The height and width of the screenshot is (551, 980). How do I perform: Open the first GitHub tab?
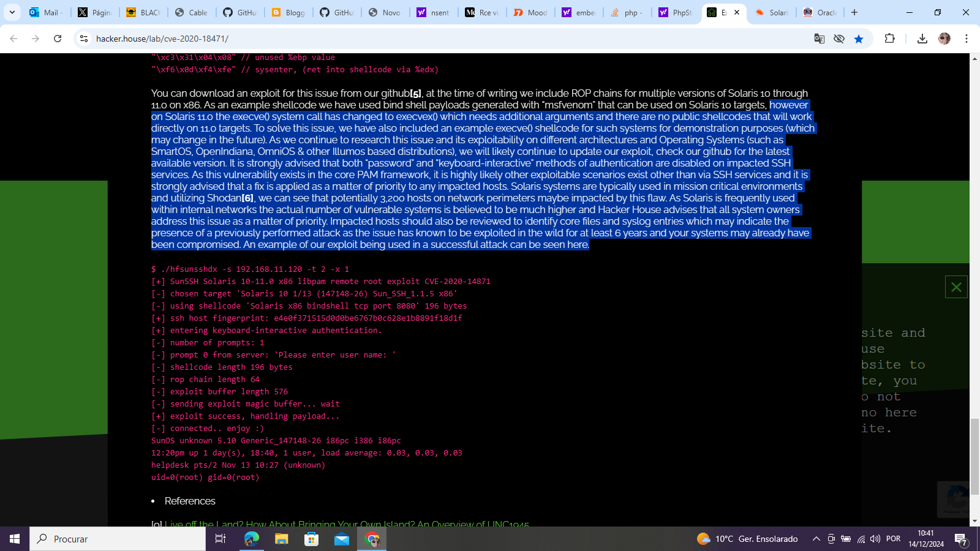(x=239, y=12)
